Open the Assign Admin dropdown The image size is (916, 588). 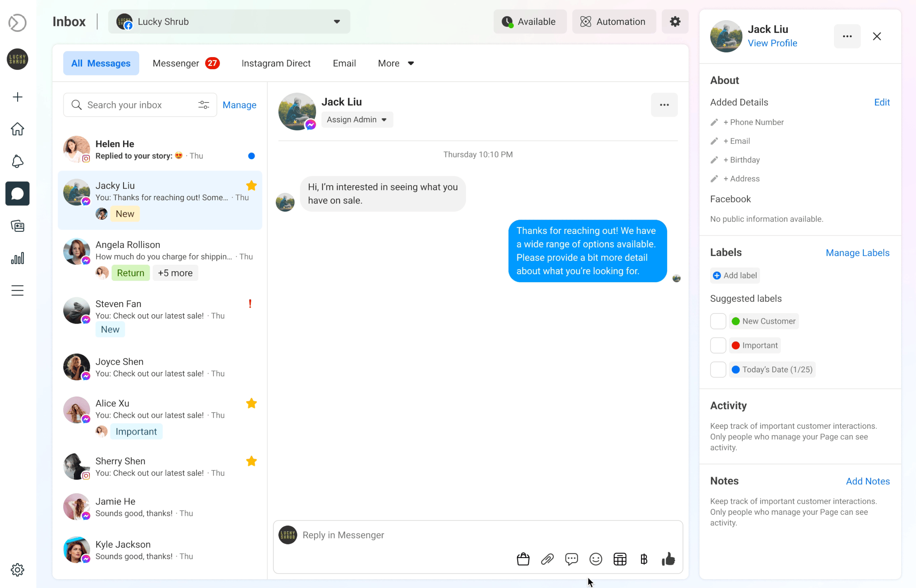pyautogui.click(x=357, y=119)
